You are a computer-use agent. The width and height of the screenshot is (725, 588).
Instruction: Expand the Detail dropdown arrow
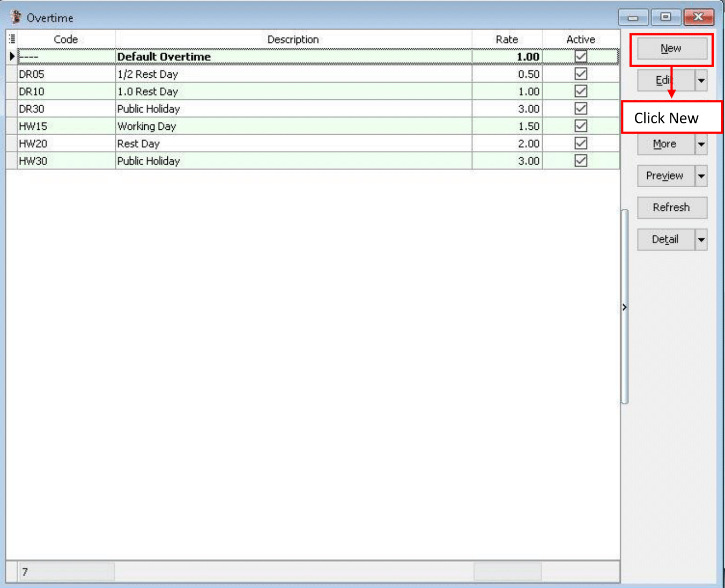[x=701, y=240]
